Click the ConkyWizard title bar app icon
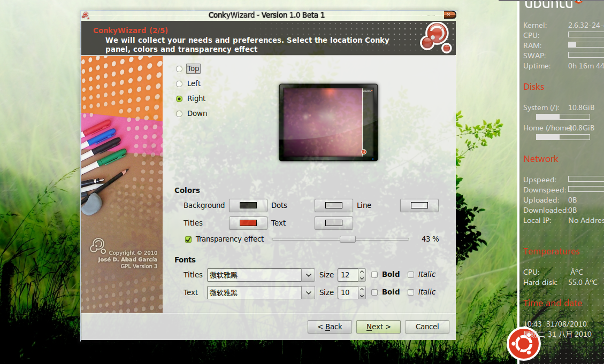Screen dimensions: 604x364 pyautogui.click(x=86, y=15)
